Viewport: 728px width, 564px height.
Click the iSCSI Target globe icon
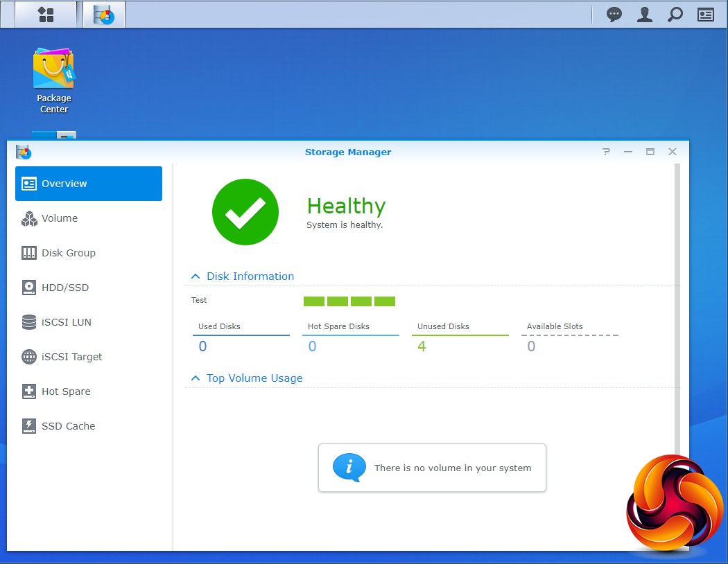[29, 357]
